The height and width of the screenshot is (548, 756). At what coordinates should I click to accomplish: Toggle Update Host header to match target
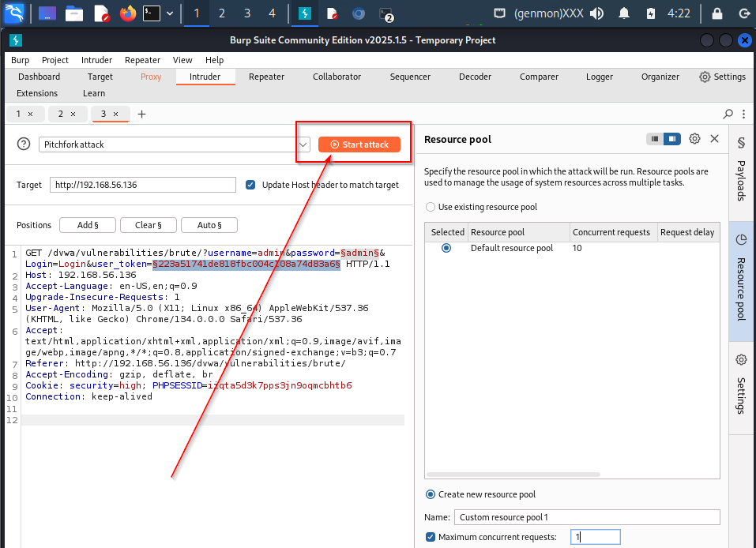coord(250,185)
